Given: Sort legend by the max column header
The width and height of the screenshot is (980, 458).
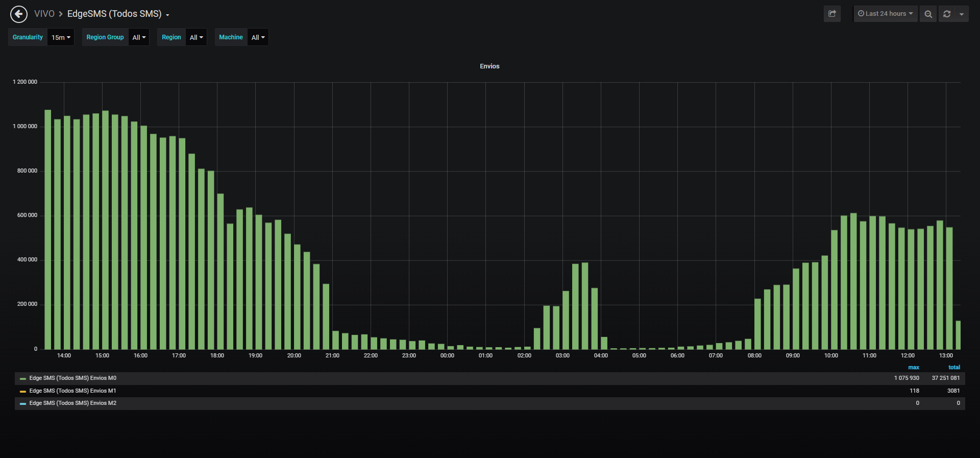Looking at the screenshot, I should tap(914, 368).
